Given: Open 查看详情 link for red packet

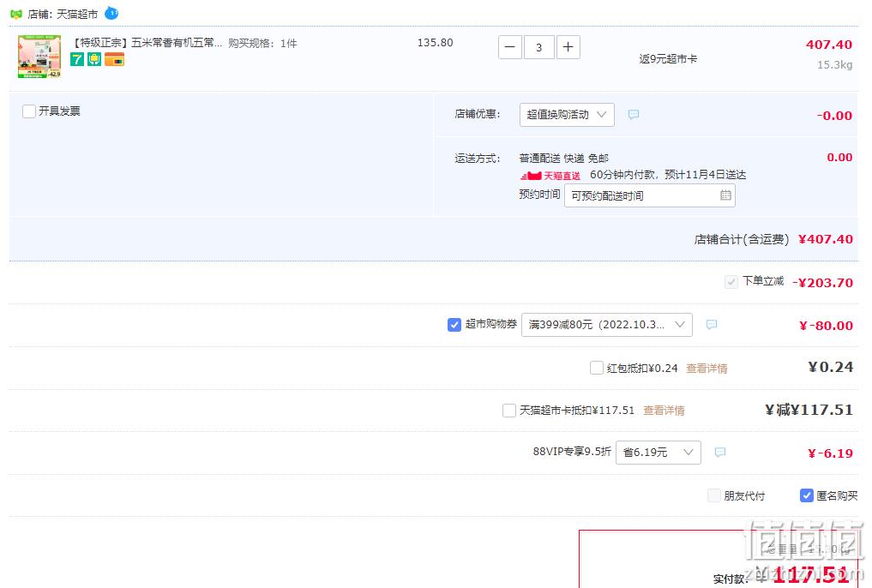Looking at the screenshot, I should point(707,369).
